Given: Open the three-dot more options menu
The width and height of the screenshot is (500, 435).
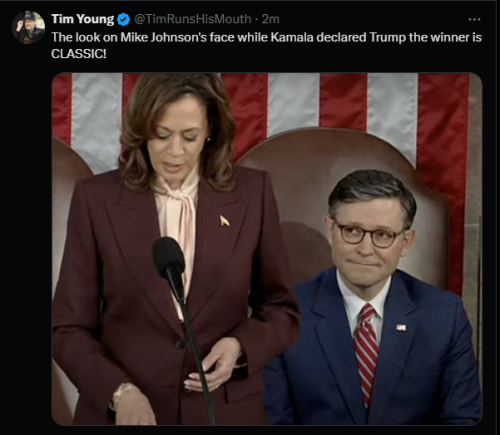Looking at the screenshot, I should [474, 20].
